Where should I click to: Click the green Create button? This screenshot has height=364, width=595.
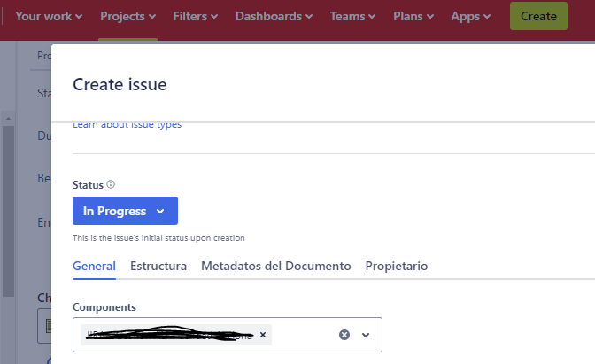[x=538, y=16]
